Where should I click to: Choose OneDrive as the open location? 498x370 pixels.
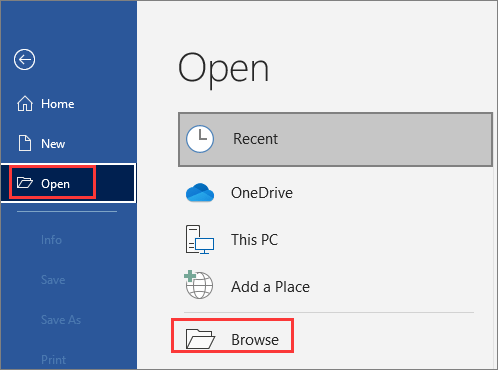[x=262, y=193]
